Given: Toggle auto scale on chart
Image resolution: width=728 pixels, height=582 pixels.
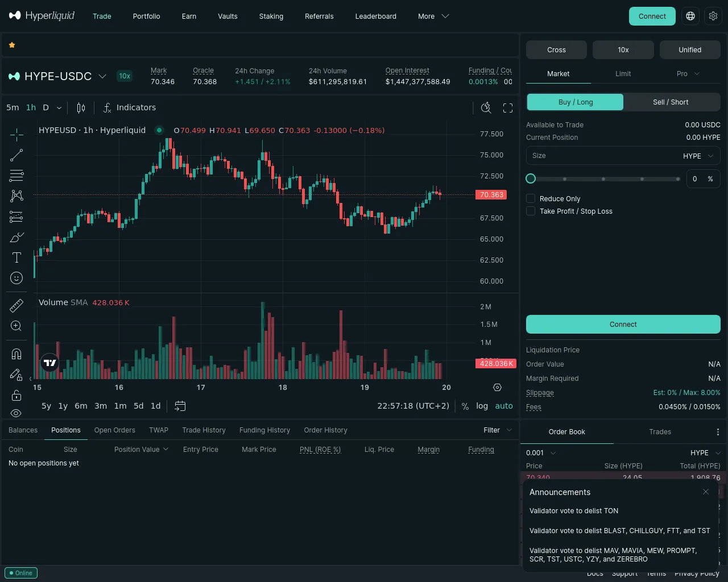Looking at the screenshot, I should (x=504, y=406).
